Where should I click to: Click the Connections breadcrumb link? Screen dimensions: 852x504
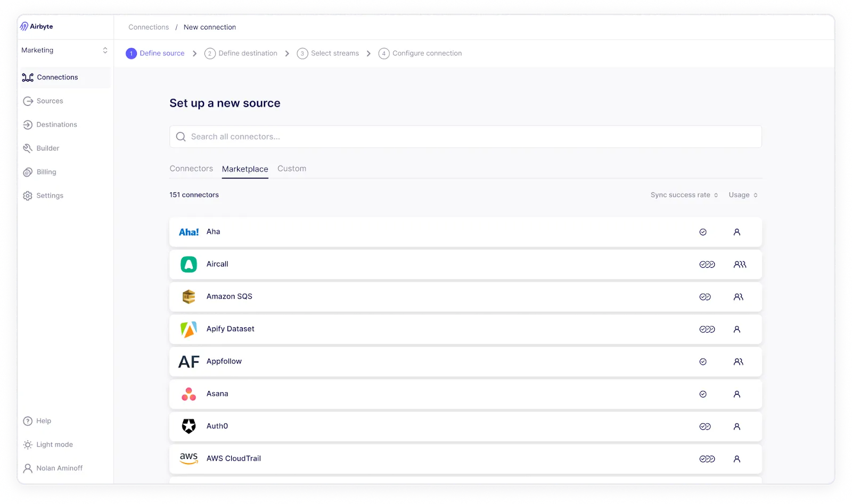coord(149,27)
